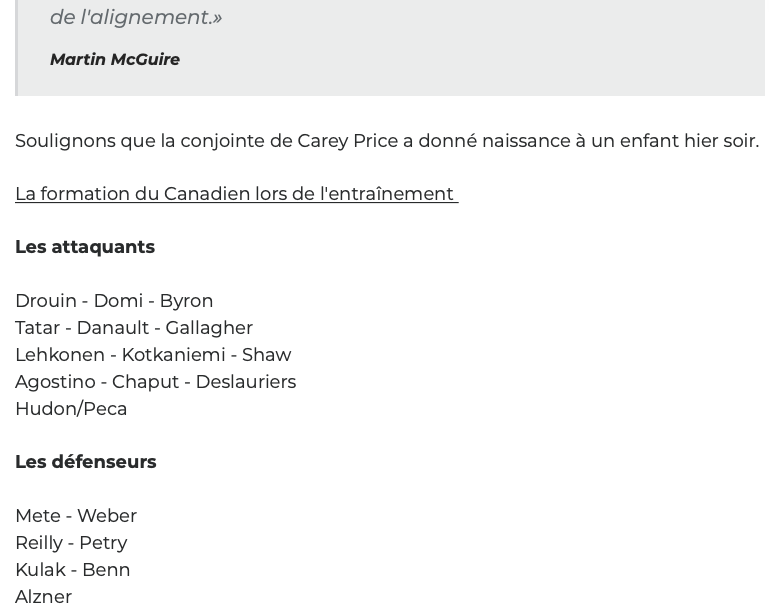Viewport: 769px width, 614px height.
Task: Click the name Alzner
Action: click(44, 597)
